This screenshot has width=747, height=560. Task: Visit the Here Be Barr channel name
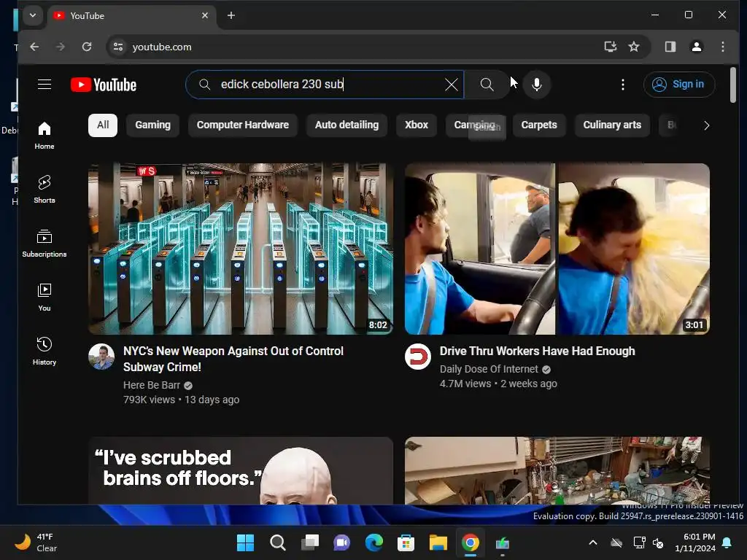point(152,385)
